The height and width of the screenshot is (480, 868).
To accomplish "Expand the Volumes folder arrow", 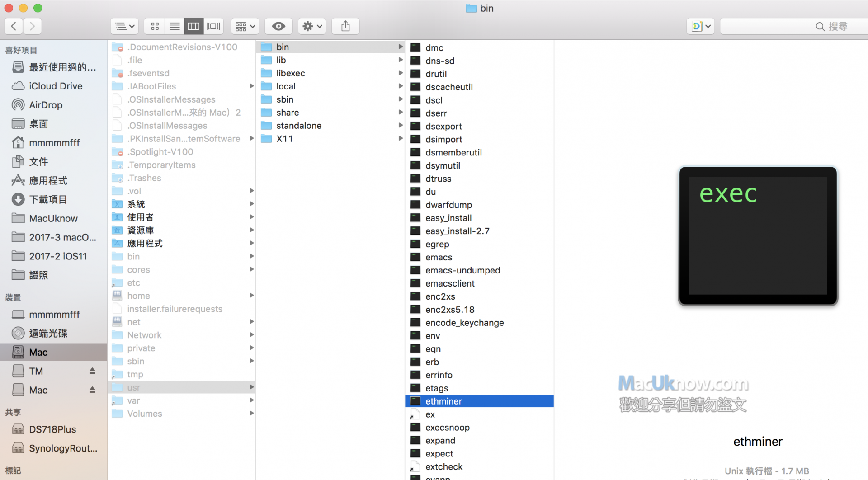I will click(x=251, y=414).
